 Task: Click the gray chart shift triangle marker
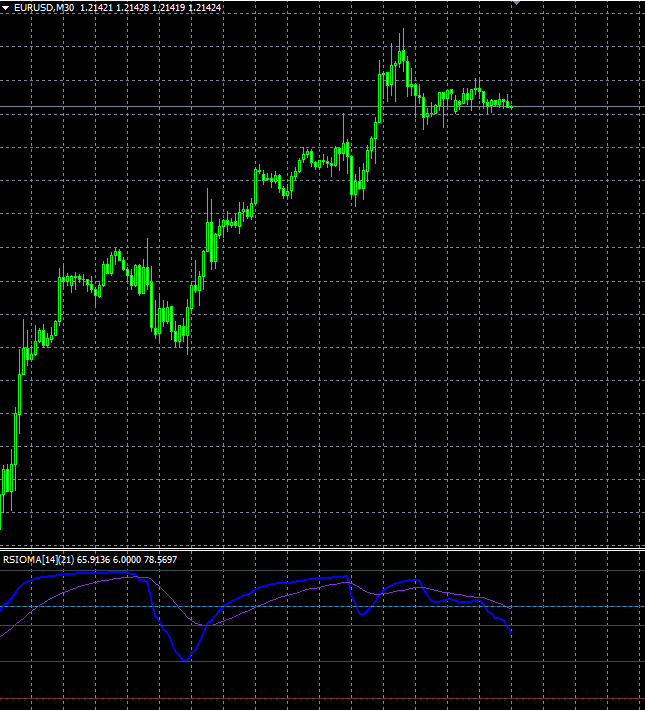click(x=517, y=3)
